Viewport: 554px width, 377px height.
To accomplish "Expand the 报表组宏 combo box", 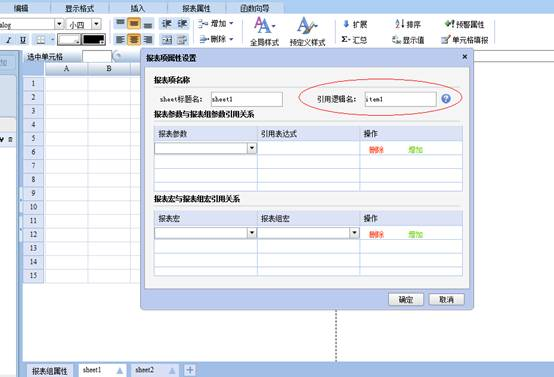I will [354, 232].
